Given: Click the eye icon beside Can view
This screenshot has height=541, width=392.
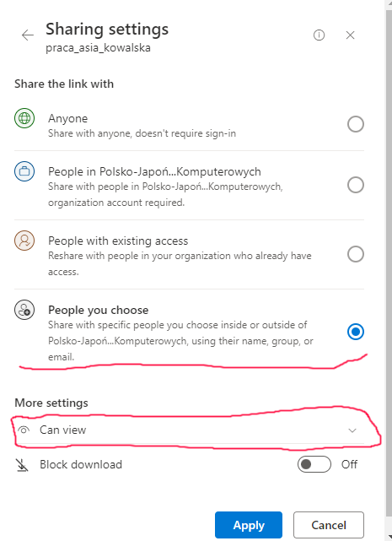Looking at the screenshot, I should pyautogui.click(x=24, y=430).
